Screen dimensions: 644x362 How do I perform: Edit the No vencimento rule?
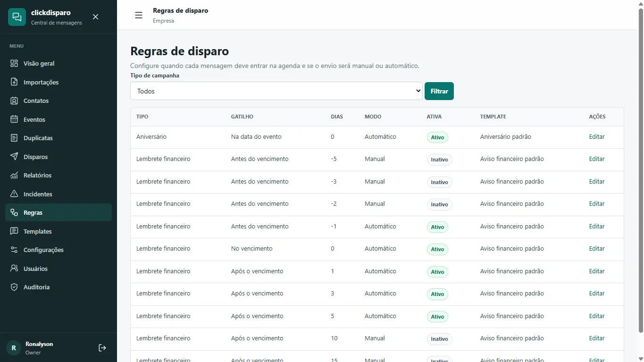tap(597, 249)
